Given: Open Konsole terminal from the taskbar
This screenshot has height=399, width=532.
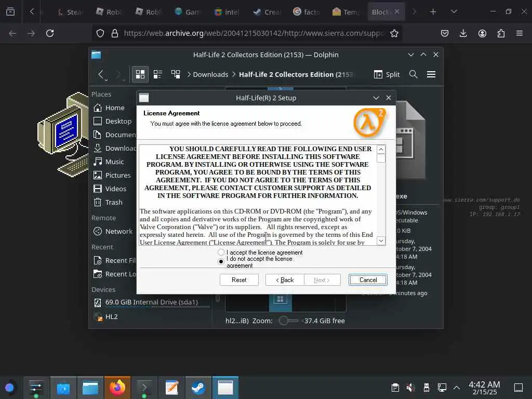Looking at the screenshot, I should (144, 388).
